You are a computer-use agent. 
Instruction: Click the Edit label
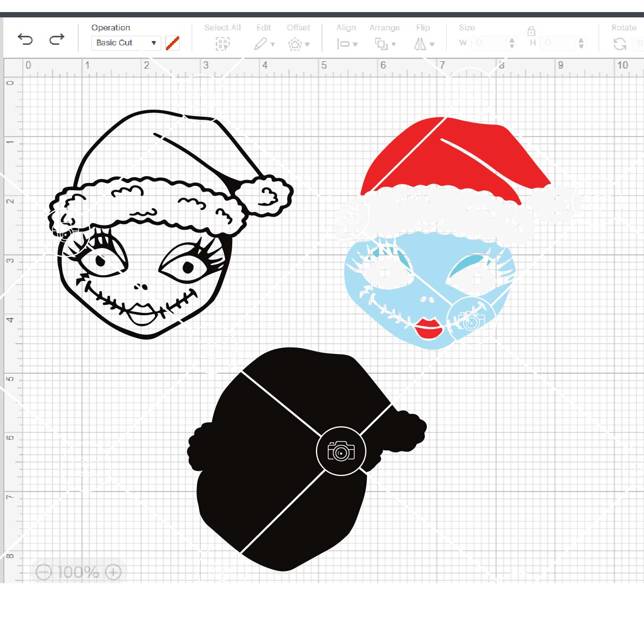[264, 28]
